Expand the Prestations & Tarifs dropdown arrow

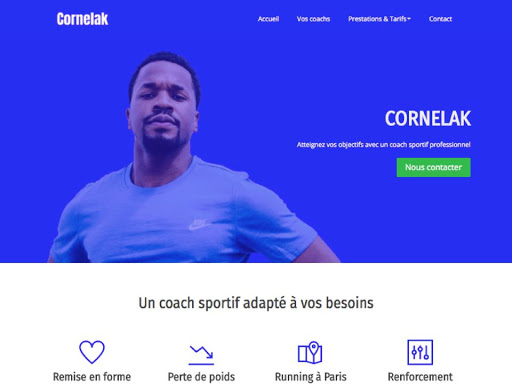(x=409, y=19)
